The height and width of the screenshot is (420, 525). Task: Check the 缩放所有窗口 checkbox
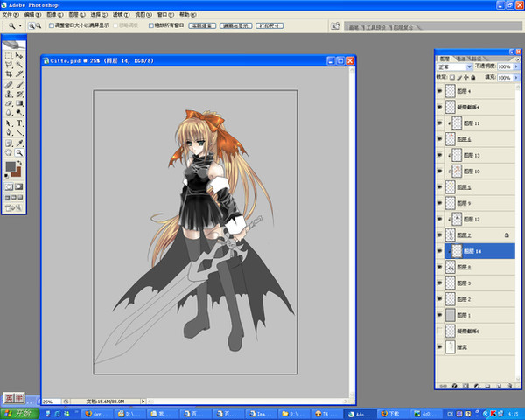click(x=151, y=25)
